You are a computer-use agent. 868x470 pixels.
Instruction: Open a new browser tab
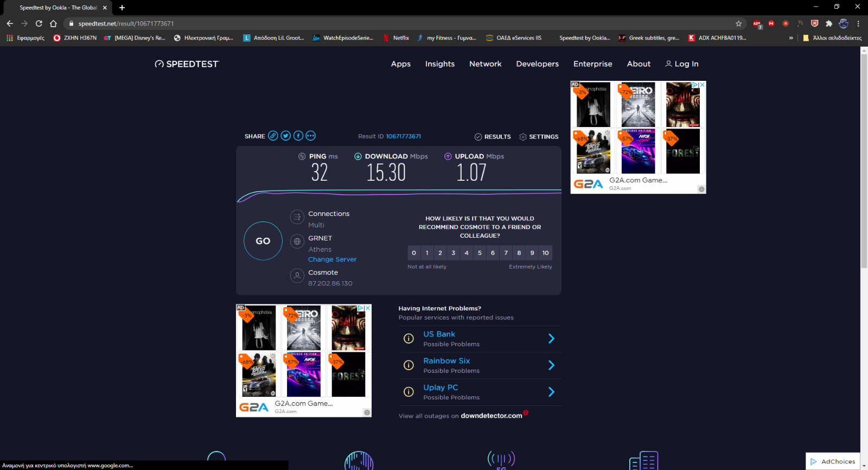[x=122, y=8]
